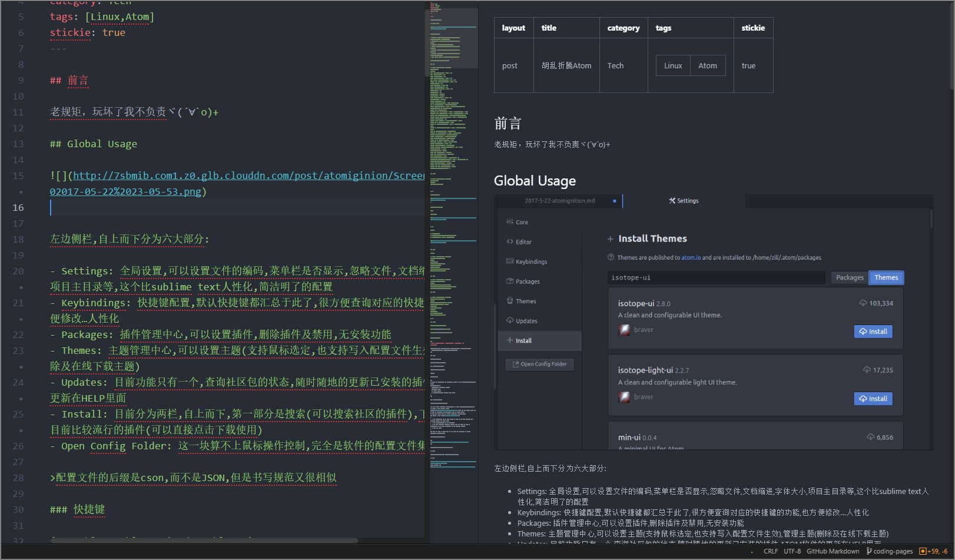Click the git branch icon in status bar
Viewport: 955px width, 560px height.
(869, 551)
